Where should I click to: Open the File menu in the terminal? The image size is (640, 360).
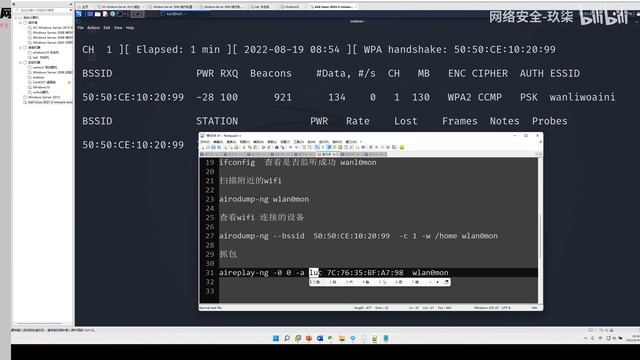point(80,28)
